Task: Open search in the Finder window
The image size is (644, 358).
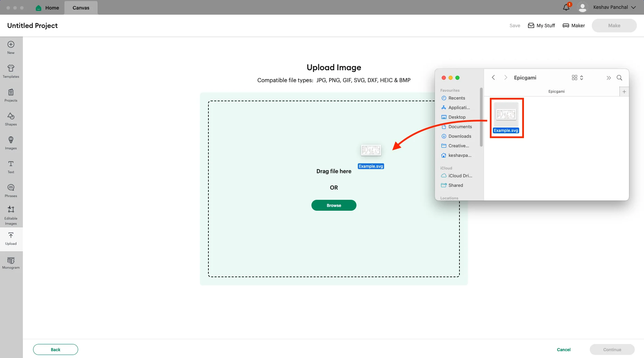Action: 619,78
